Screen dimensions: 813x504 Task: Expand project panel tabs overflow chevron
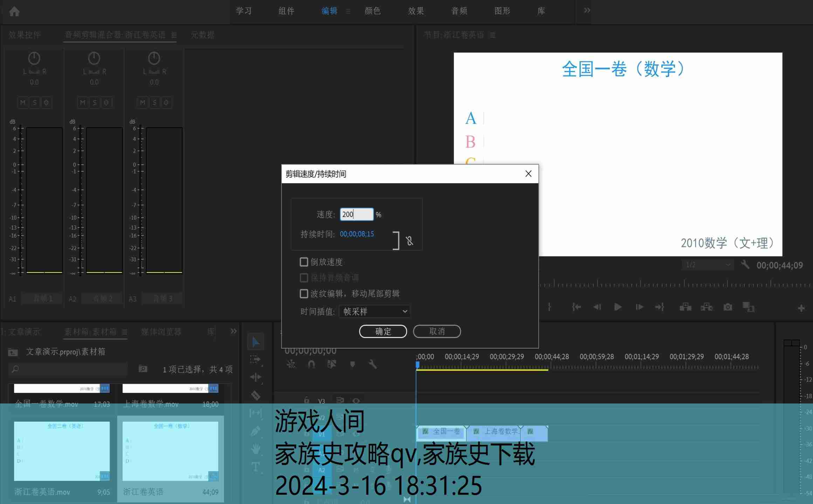point(234,331)
